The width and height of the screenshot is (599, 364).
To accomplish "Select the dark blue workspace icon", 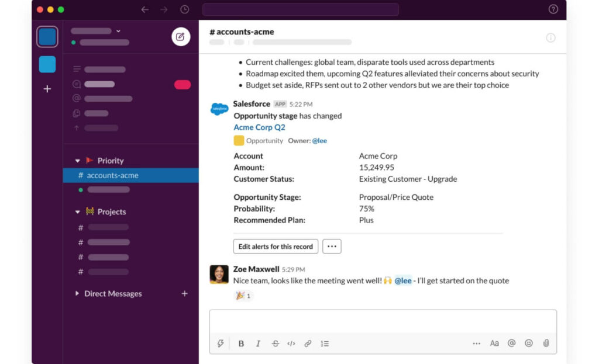I will point(47,37).
